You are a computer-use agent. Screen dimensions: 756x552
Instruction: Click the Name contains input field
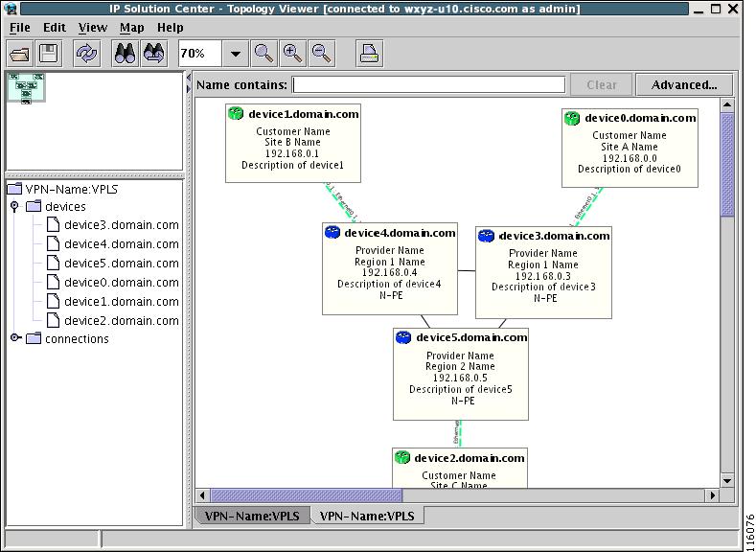point(428,85)
